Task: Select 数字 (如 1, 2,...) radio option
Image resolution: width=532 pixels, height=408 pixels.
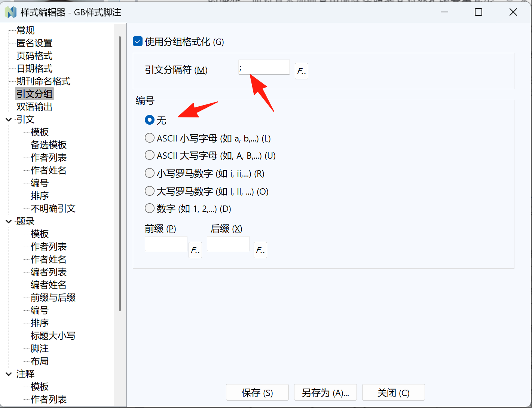Action: 150,208
